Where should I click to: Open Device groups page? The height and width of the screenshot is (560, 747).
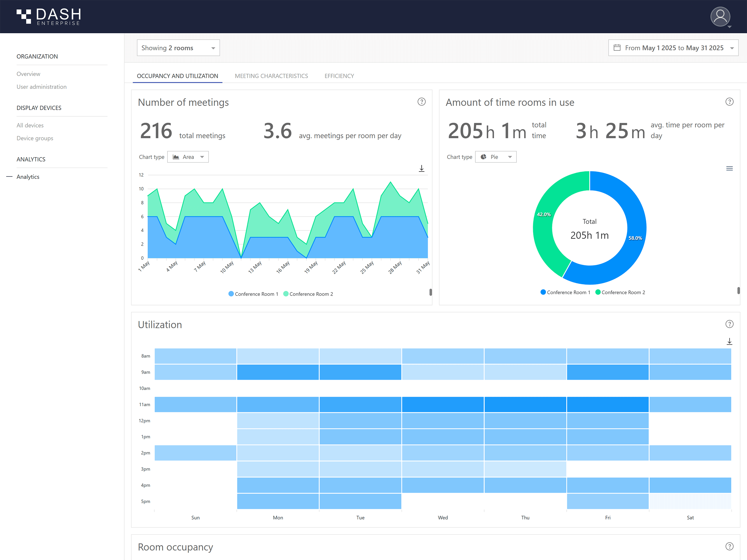(35, 138)
